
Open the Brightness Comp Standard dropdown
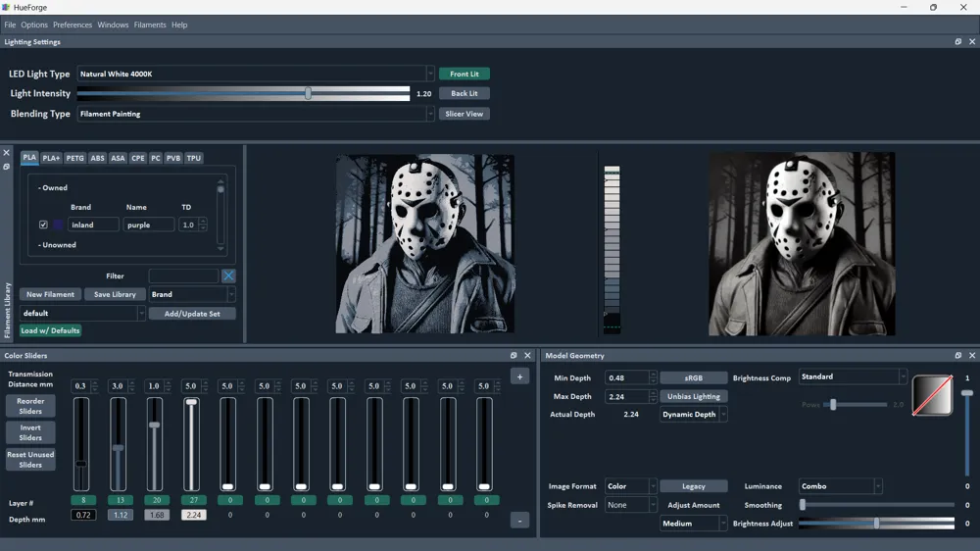(x=853, y=376)
